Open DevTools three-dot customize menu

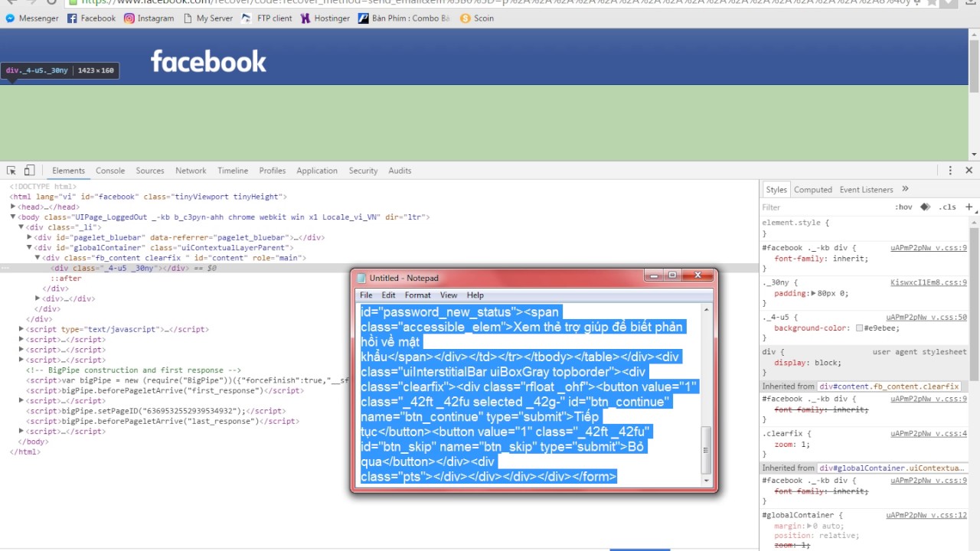tap(950, 171)
